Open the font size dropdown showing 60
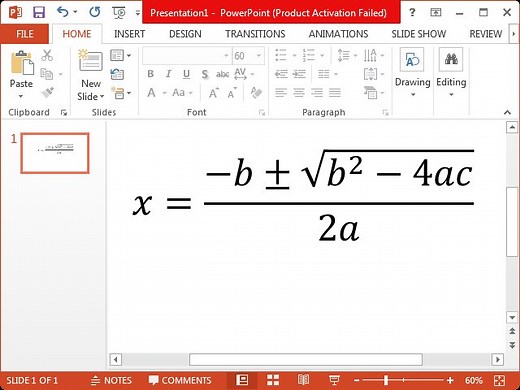 click(x=259, y=56)
